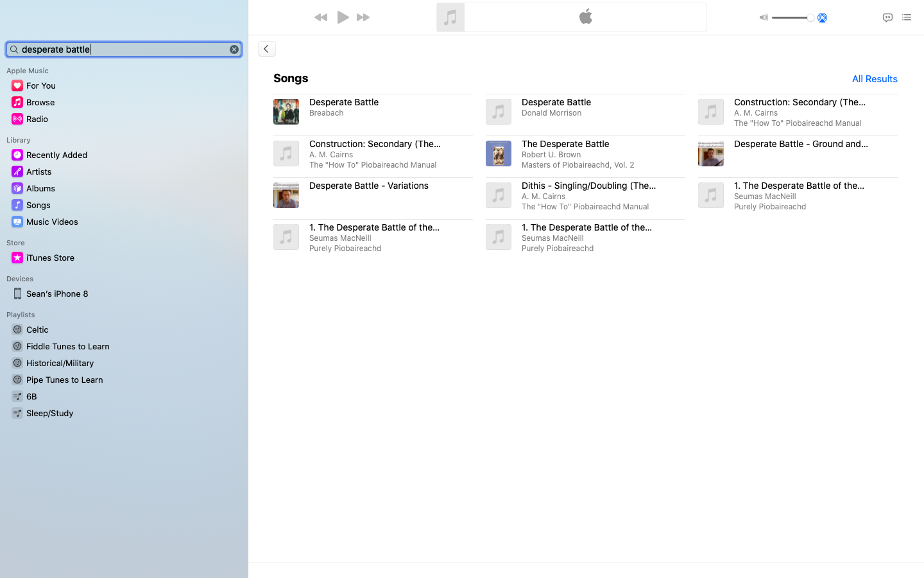
Task: Click the search field containing desperate battle
Action: (124, 49)
